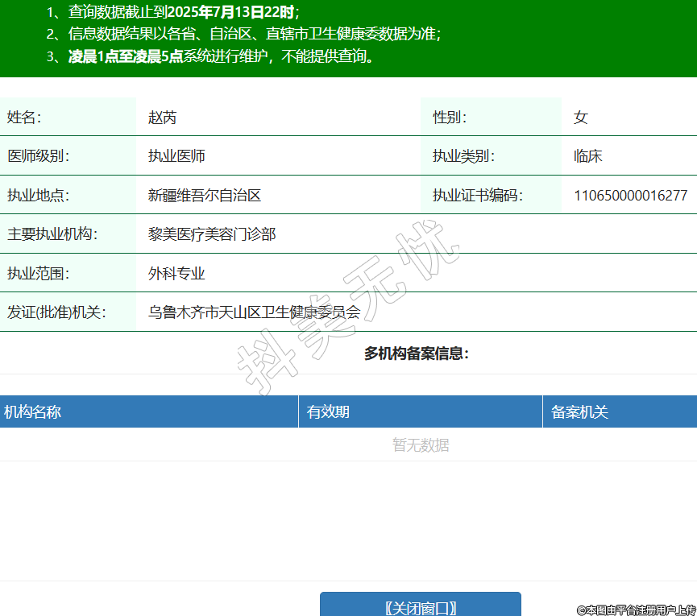Click the 执业医师 level value

point(176,156)
